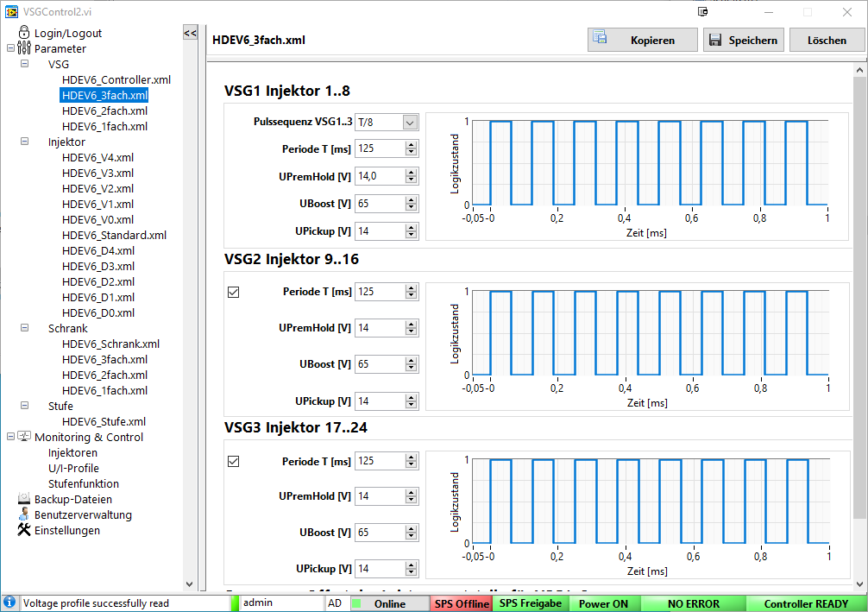868x612 pixels.
Task: Open Backup-Dateien section
Action: pos(73,499)
